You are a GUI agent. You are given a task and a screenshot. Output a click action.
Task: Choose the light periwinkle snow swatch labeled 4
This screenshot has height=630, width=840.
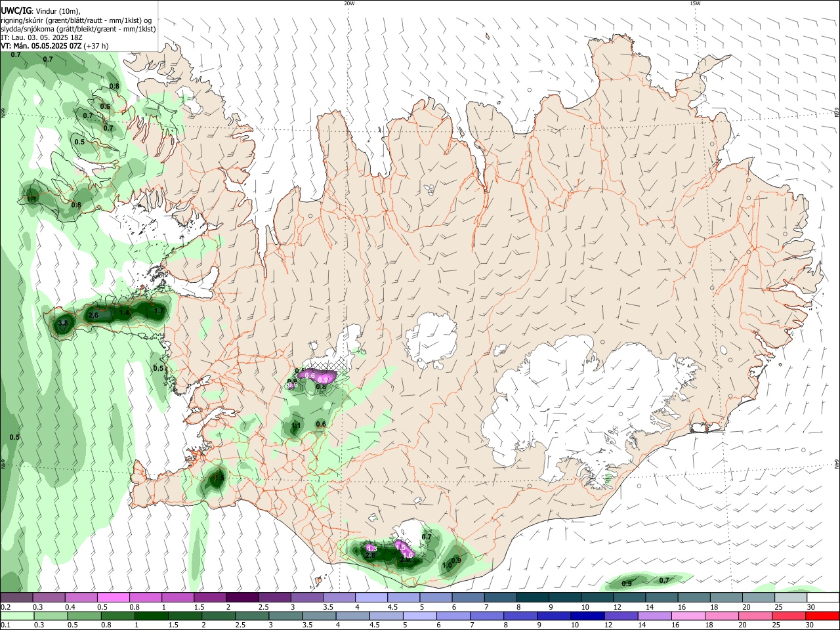pos(371,597)
